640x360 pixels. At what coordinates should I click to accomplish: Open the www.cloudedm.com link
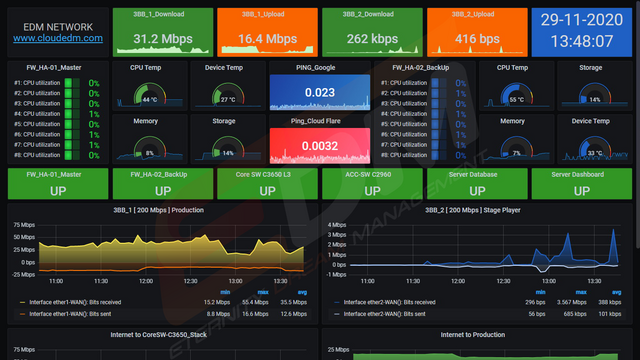coord(58,38)
